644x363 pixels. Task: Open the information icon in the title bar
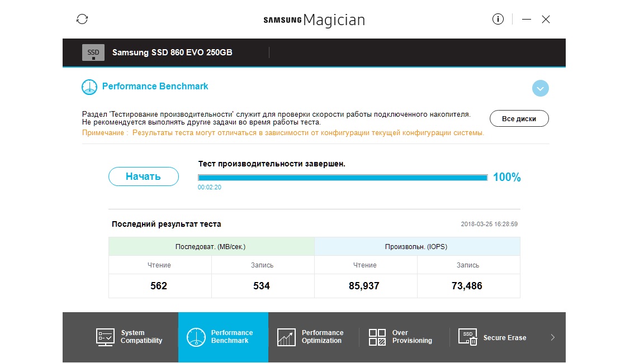pyautogui.click(x=498, y=19)
